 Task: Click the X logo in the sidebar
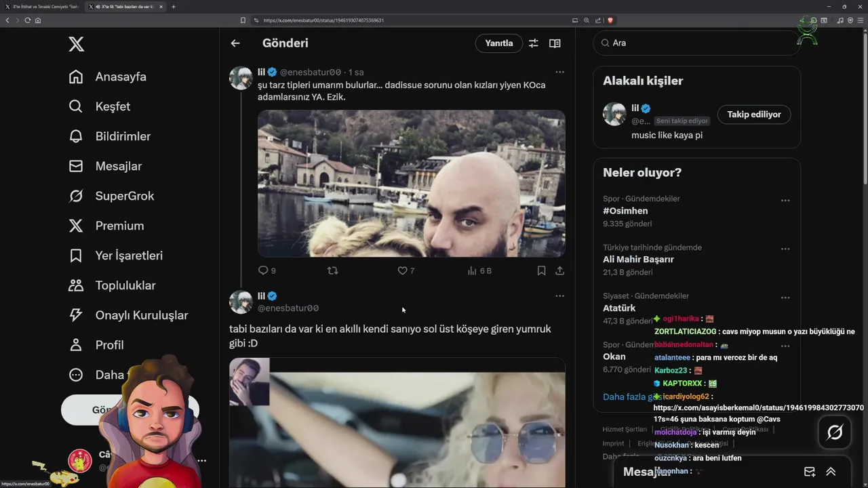[76, 45]
